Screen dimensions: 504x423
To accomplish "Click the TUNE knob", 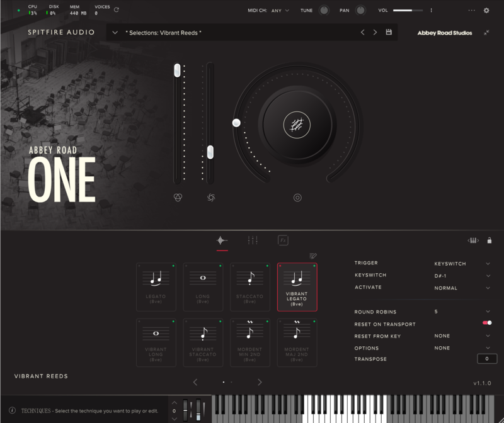I will pyautogui.click(x=324, y=10).
